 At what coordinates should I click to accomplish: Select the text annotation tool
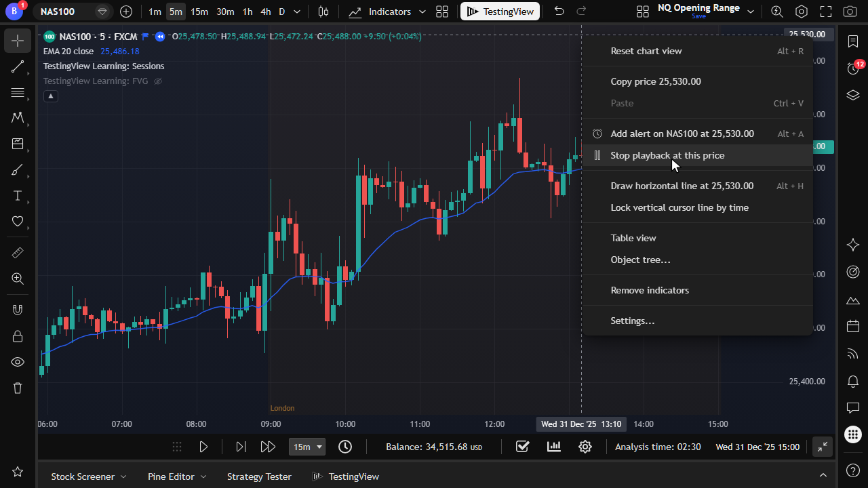[x=18, y=196]
